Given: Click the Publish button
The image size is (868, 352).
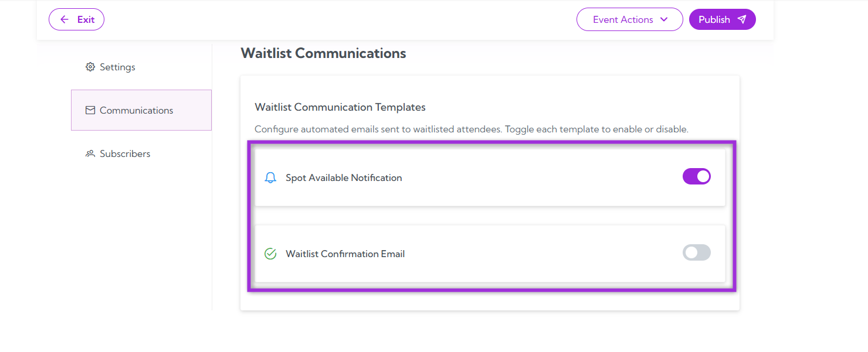Looking at the screenshot, I should click(x=722, y=19).
